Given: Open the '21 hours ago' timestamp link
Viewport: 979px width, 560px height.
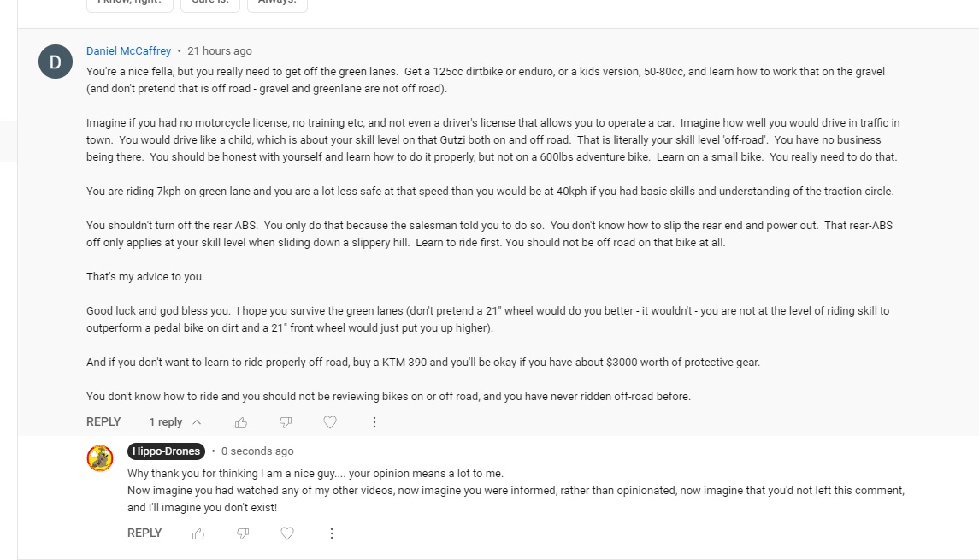Looking at the screenshot, I should click(x=220, y=51).
